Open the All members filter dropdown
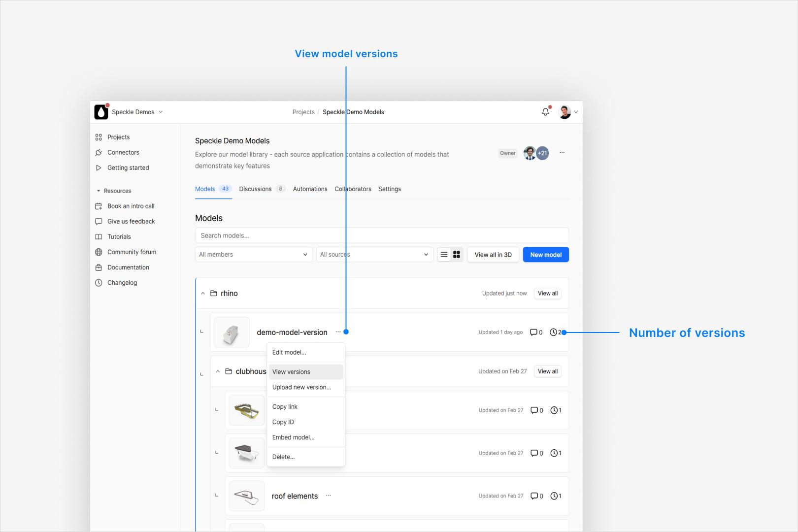798x532 pixels. pyautogui.click(x=254, y=254)
